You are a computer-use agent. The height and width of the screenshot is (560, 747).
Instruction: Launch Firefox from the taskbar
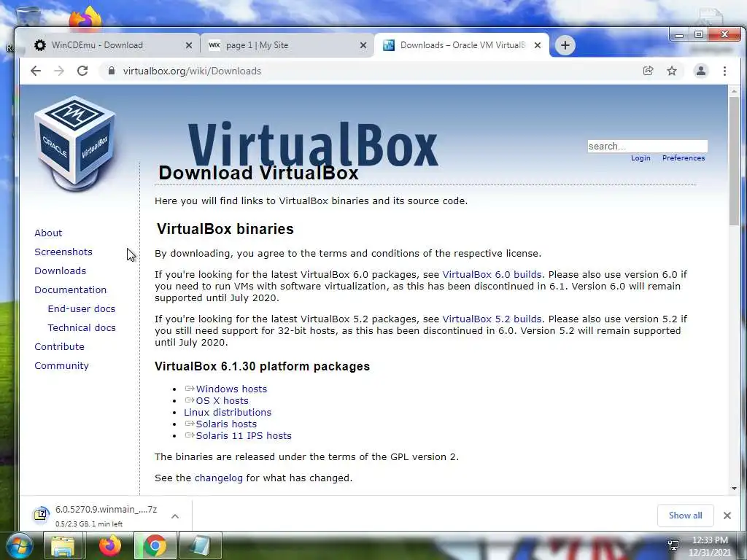pyautogui.click(x=109, y=545)
